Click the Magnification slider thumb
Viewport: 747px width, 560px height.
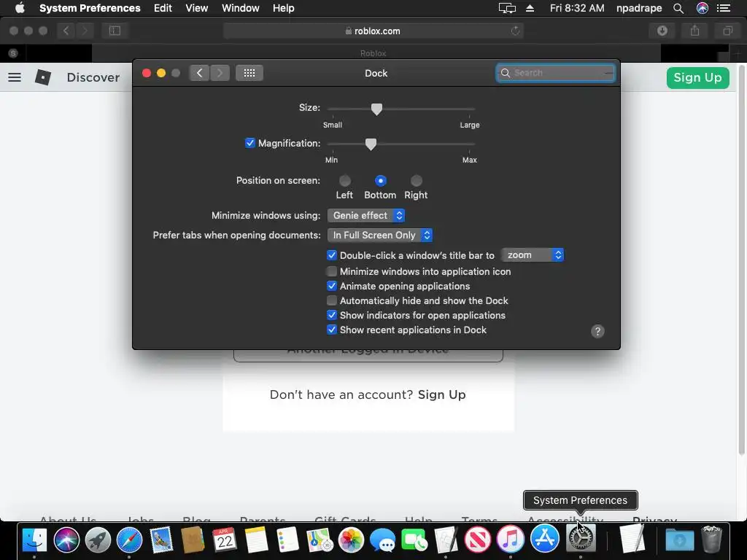371,144
